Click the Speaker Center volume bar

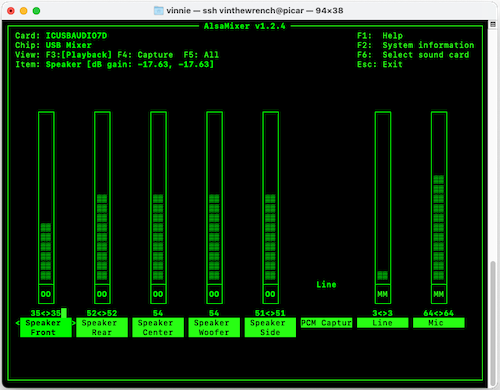point(158,198)
